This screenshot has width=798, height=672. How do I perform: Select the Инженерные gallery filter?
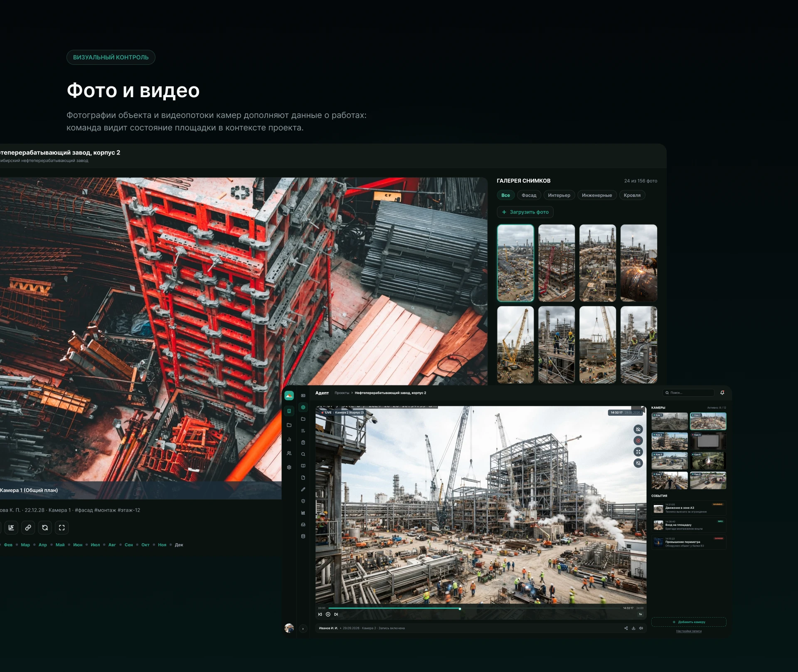pyautogui.click(x=597, y=195)
